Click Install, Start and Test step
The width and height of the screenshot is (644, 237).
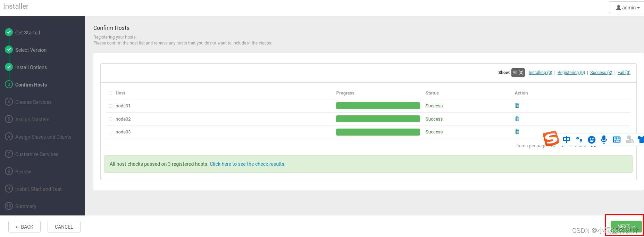[39, 189]
